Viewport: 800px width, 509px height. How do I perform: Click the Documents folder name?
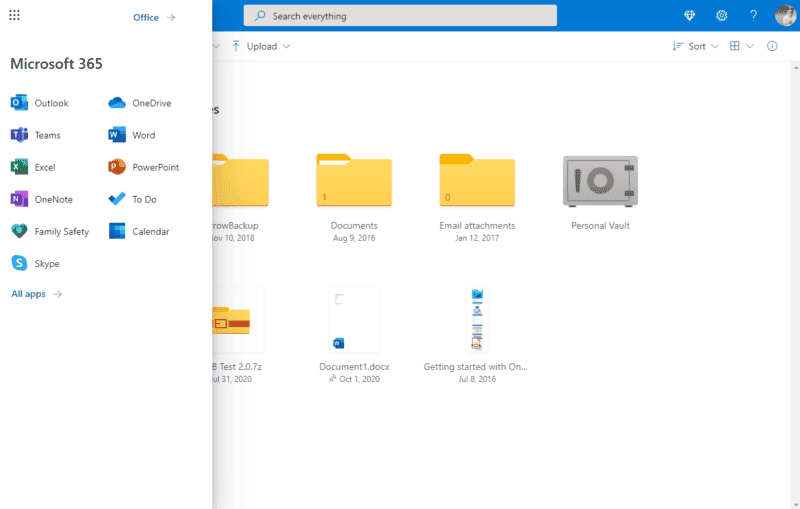tap(354, 225)
